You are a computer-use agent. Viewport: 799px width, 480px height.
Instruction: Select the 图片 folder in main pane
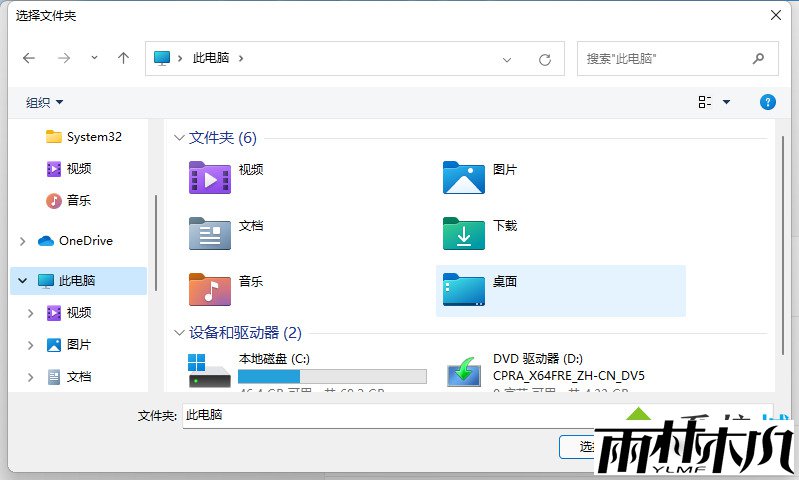464,177
